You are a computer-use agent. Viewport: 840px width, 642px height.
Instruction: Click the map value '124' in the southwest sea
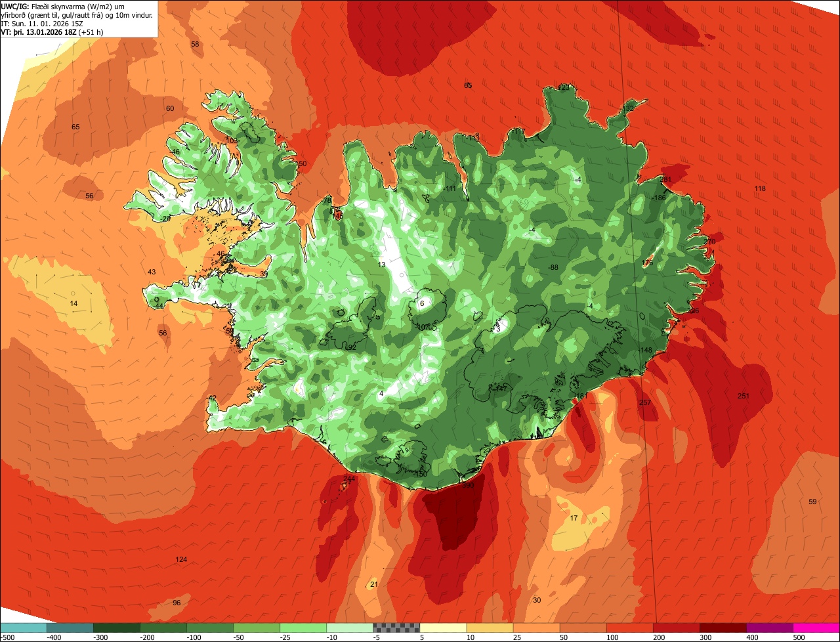tap(181, 560)
